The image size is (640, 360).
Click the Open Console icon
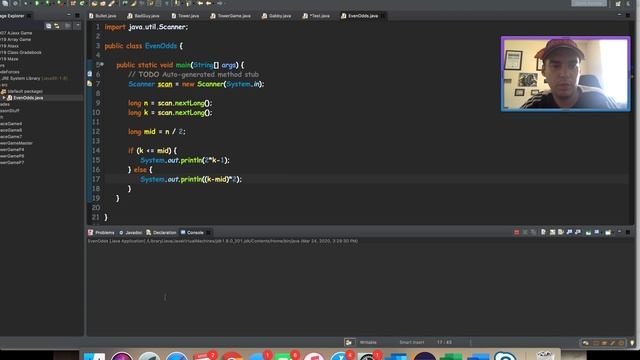(x=608, y=232)
